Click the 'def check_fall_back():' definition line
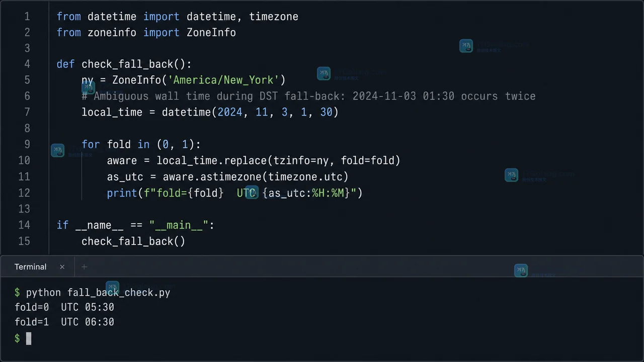 point(124,64)
